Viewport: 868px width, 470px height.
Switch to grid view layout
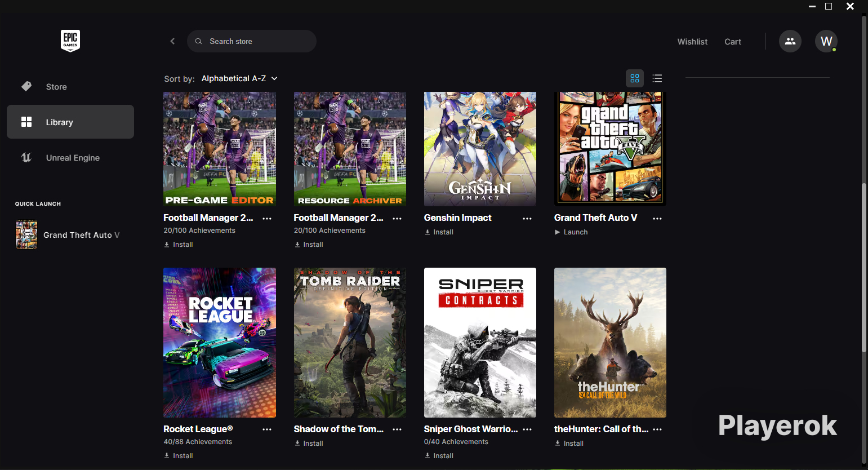click(635, 78)
